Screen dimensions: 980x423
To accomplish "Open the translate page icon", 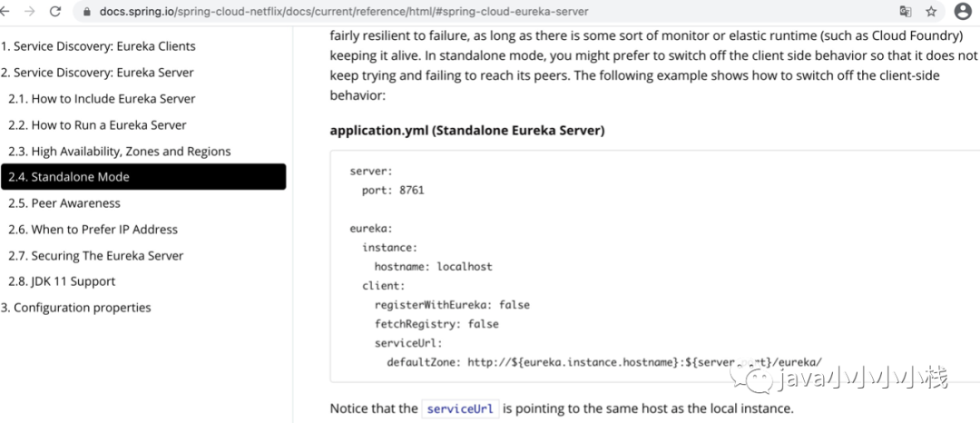I will click(905, 12).
